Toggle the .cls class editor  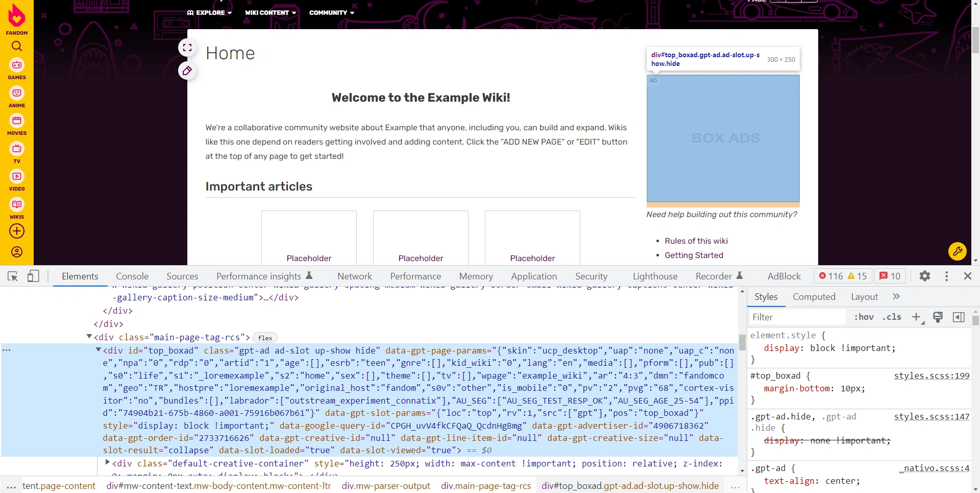click(x=892, y=317)
